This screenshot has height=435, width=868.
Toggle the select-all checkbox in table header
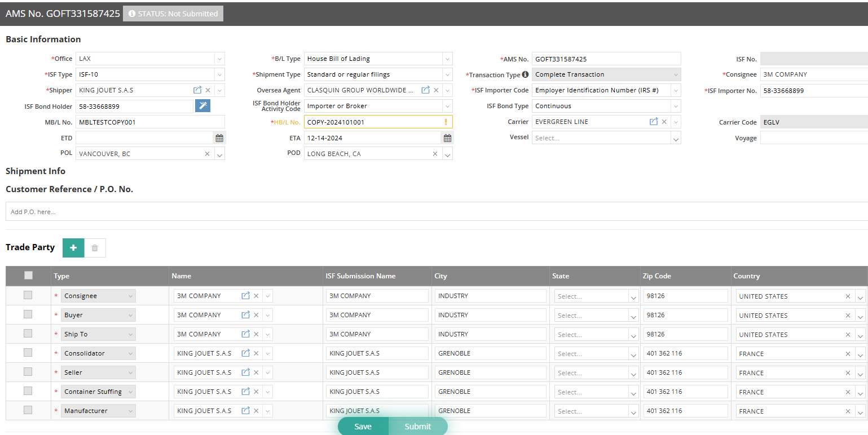tap(28, 276)
